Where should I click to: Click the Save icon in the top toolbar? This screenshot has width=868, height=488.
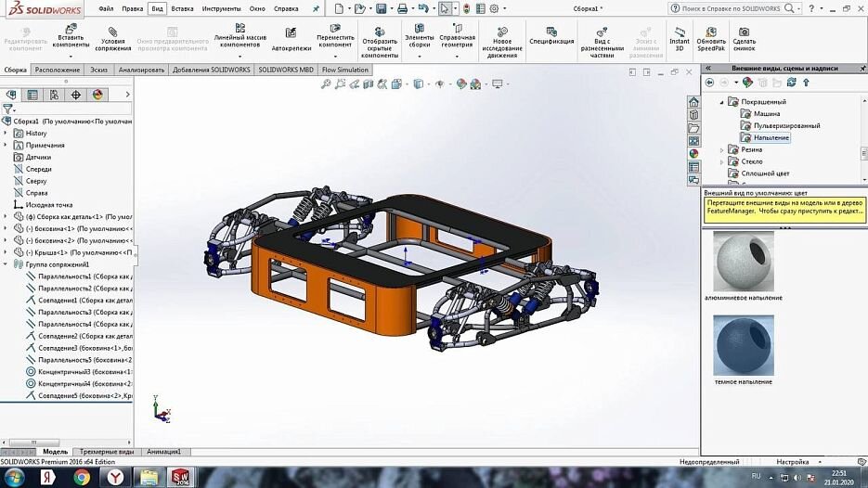pos(382,8)
